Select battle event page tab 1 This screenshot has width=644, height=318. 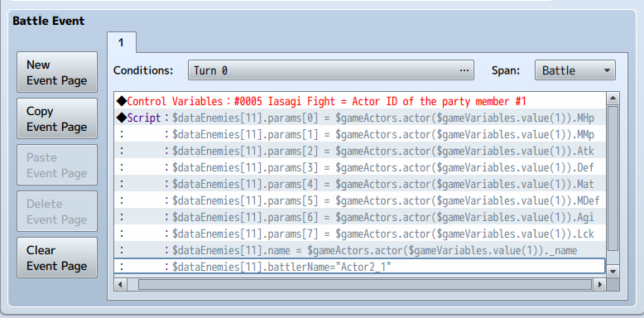pos(122,43)
